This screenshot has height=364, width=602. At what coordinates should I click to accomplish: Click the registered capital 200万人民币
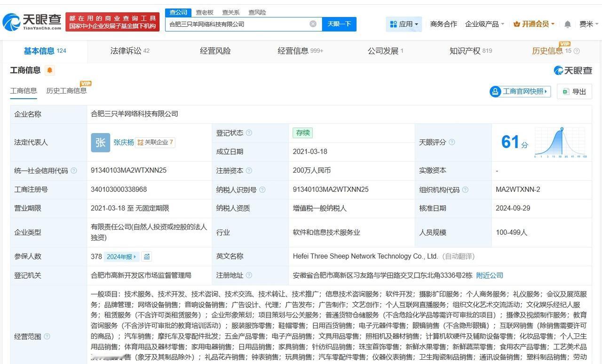click(x=311, y=171)
